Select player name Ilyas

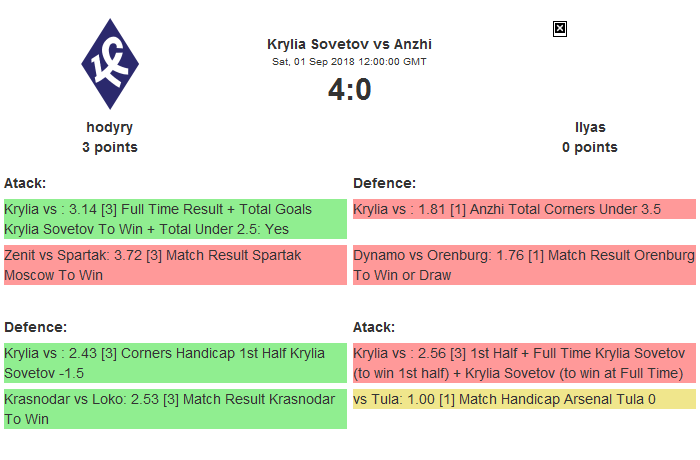[x=589, y=127]
